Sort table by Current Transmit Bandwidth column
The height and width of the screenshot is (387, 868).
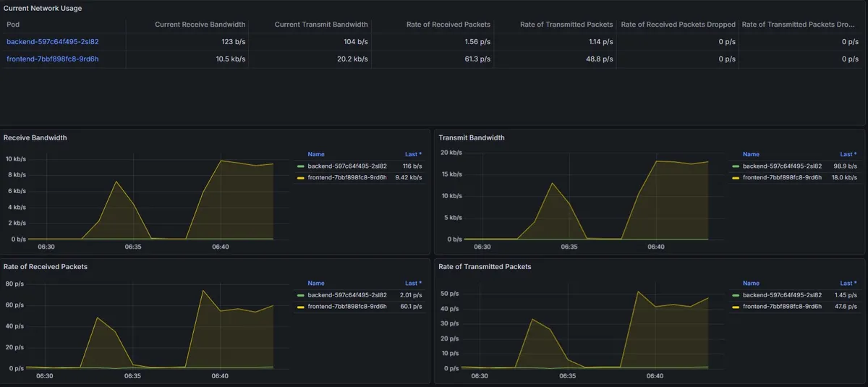[321, 25]
